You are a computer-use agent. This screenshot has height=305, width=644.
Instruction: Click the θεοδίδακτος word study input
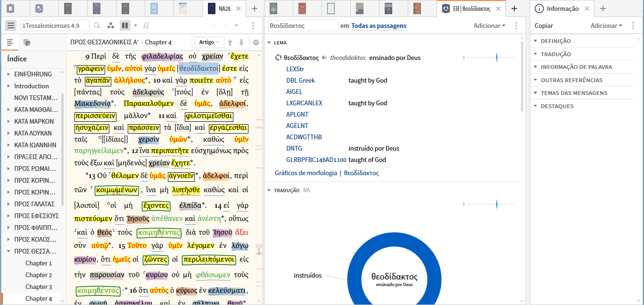tap(303, 25)
